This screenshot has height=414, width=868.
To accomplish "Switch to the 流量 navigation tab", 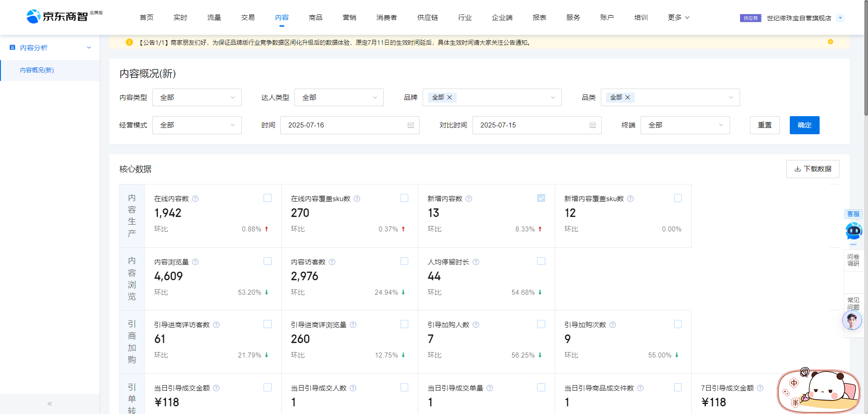I will [x=214, y=18].
